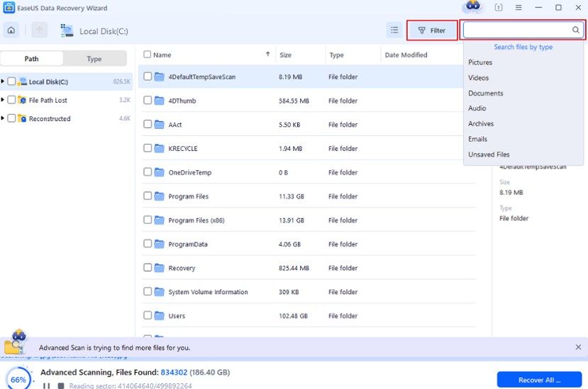Click the Recover All button
588x389 pixels.
click(x=539, y=380)
